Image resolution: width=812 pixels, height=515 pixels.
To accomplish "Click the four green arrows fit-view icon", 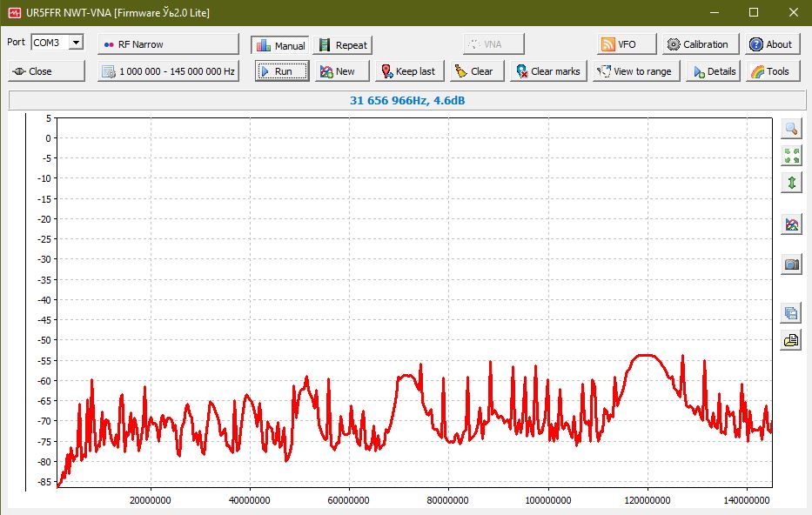I will (x=791, y=156).
